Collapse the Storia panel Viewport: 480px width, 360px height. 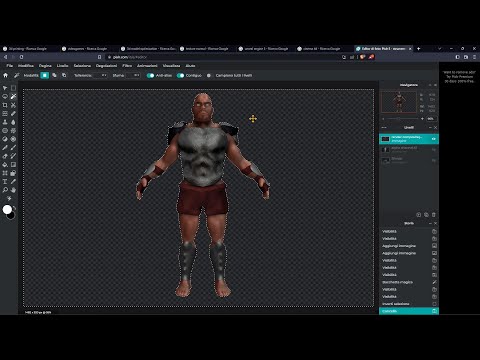point(430,223)
